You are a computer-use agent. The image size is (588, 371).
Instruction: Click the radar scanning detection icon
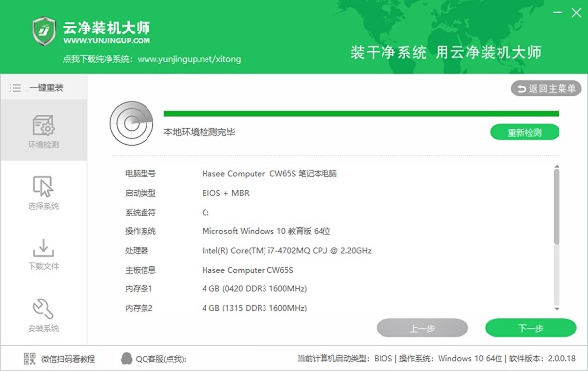point(132,123)
